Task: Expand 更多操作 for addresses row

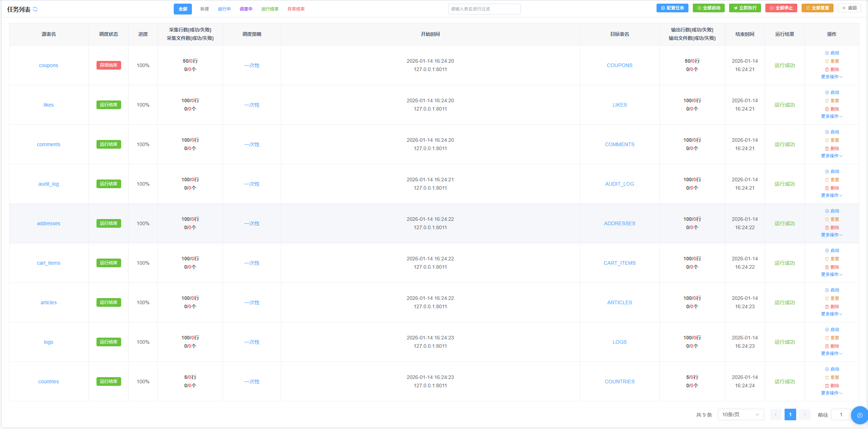Action: point(831,235)
